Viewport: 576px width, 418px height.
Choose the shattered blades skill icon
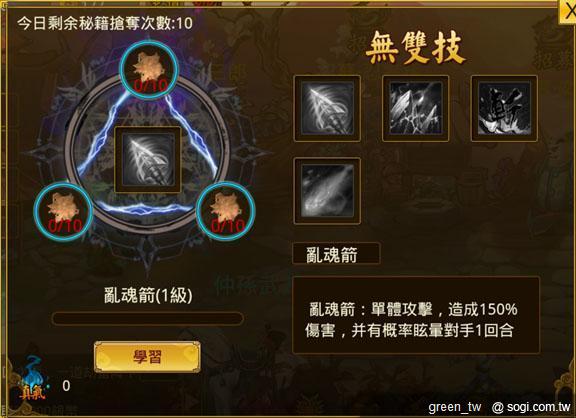[x=415, y=108]
